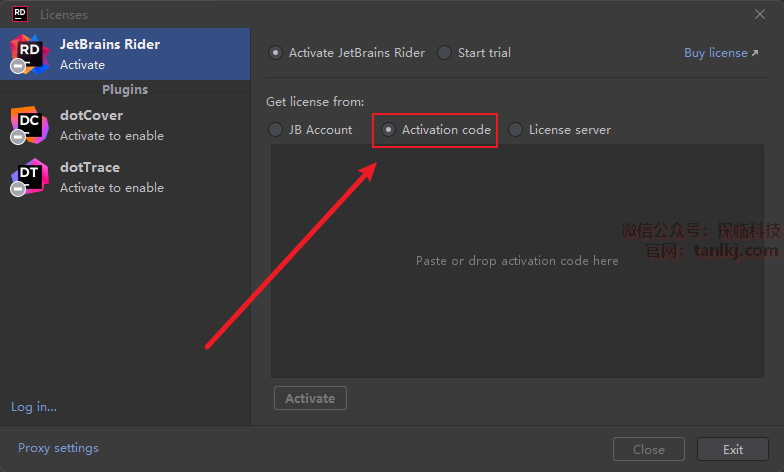Screen dimensions: 784x472
Task: Open the Buy license link
Action: pyautogui.click(x=720, y=53)
